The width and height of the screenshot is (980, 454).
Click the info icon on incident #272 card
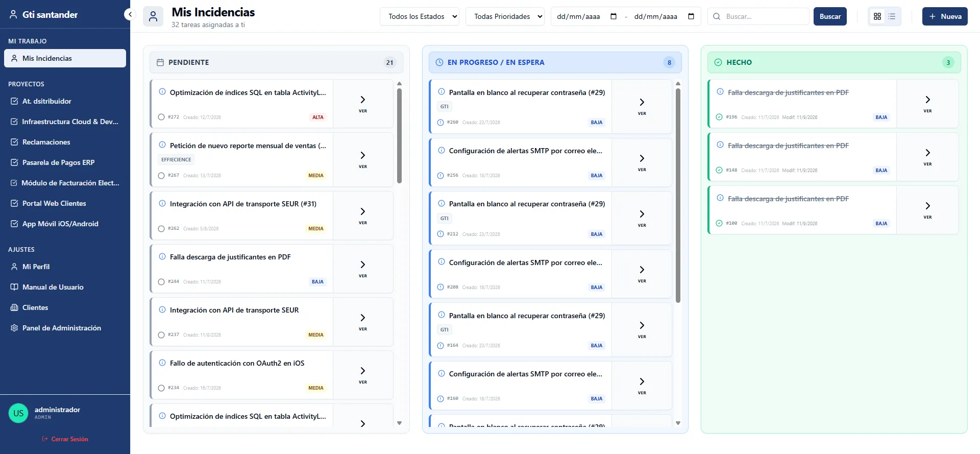pos(162,92)
